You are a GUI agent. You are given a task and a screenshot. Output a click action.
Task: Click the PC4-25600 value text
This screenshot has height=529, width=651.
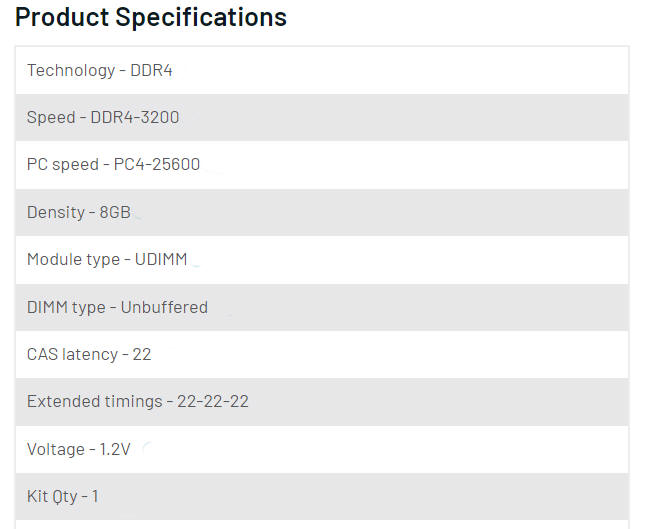coord(157,164)
